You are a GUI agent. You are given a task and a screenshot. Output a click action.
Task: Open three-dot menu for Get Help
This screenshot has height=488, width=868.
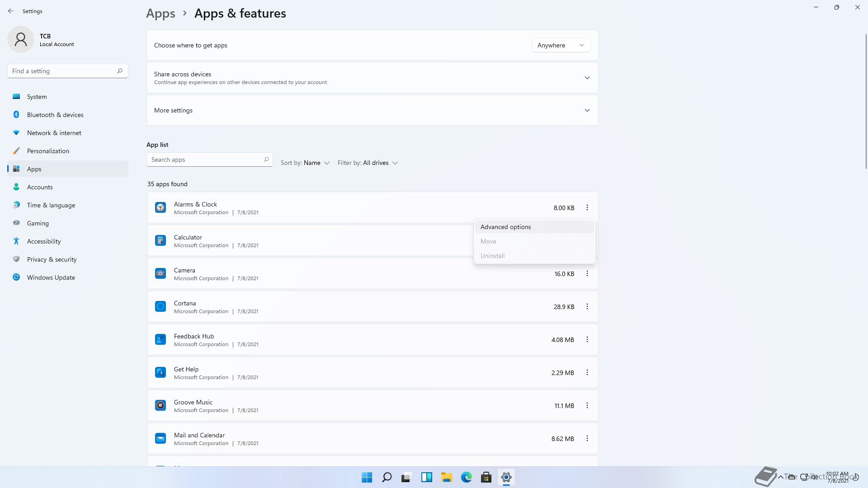(x=587, y=372)
